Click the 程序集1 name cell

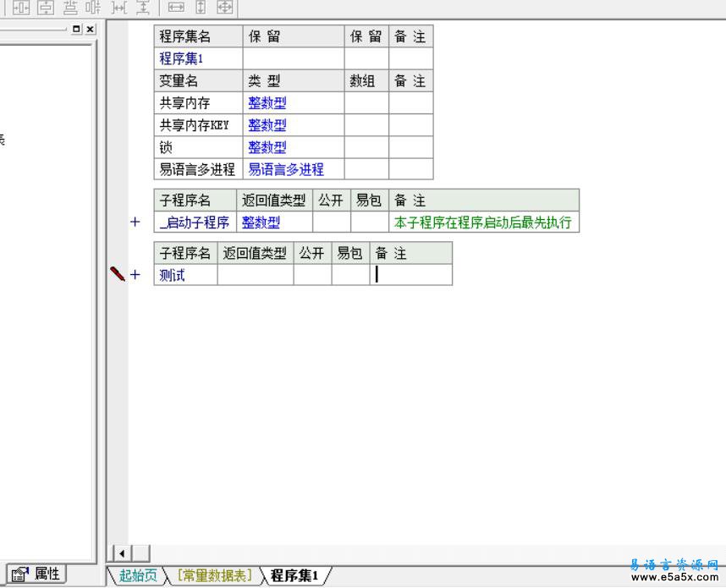coord(199,59)
